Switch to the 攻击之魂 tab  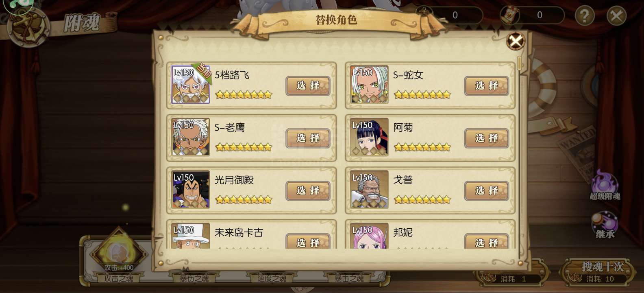point(118,278)
